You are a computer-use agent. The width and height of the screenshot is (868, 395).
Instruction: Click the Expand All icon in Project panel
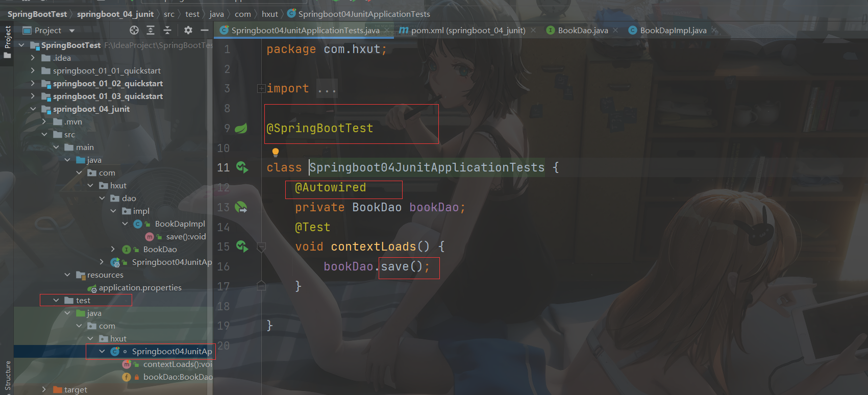coord(151,31)
